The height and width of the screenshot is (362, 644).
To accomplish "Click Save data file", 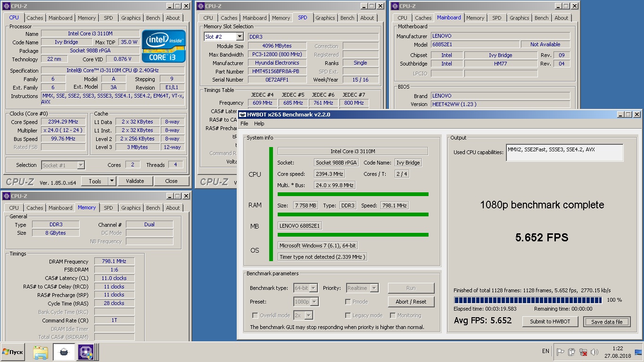I will click(607, 321).
